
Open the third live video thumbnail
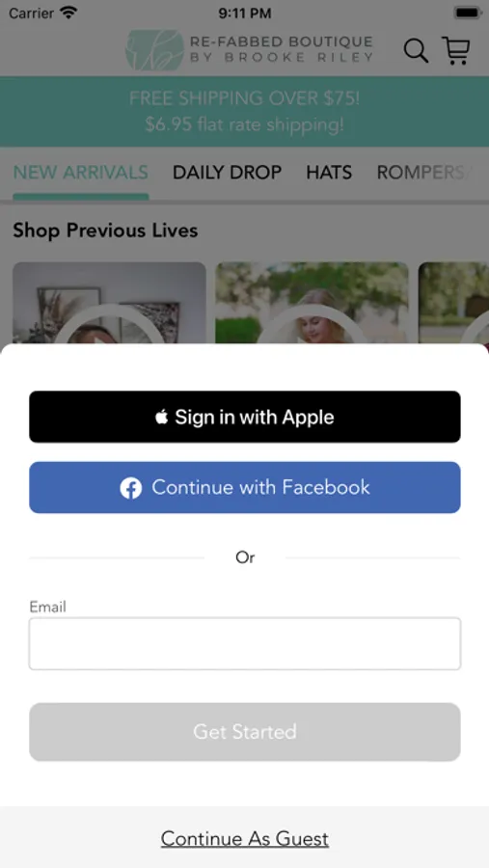453,302
